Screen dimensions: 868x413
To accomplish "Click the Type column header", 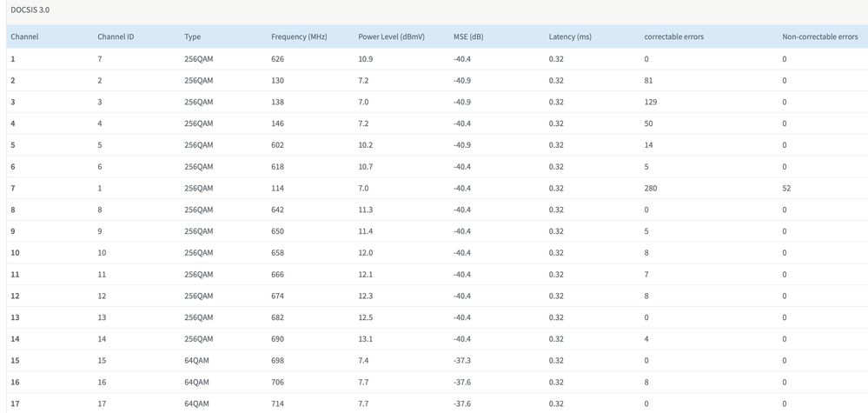I will click(x=192, y=37).
